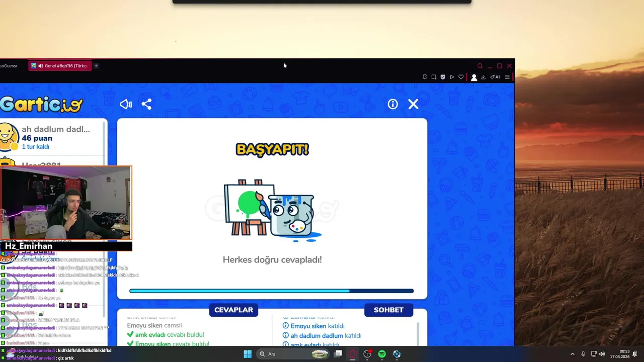Click the BAŞYAPIT! heading
This screenshot has width=644, height=362.
(x=272, y=149)
